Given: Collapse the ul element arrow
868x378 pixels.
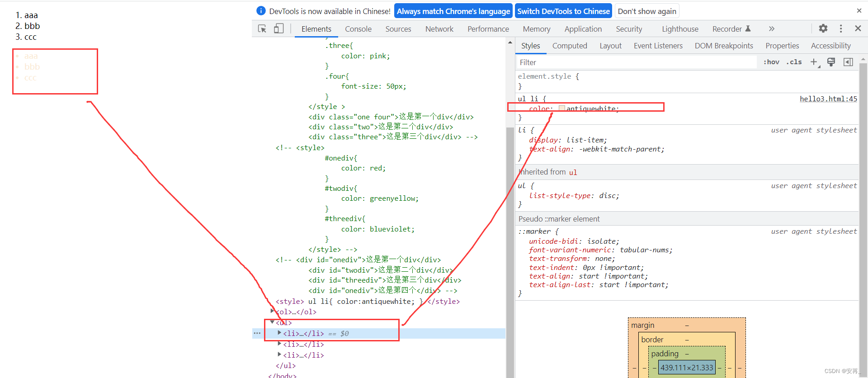Looking at the screenshot, I should [x=272, y=322].
